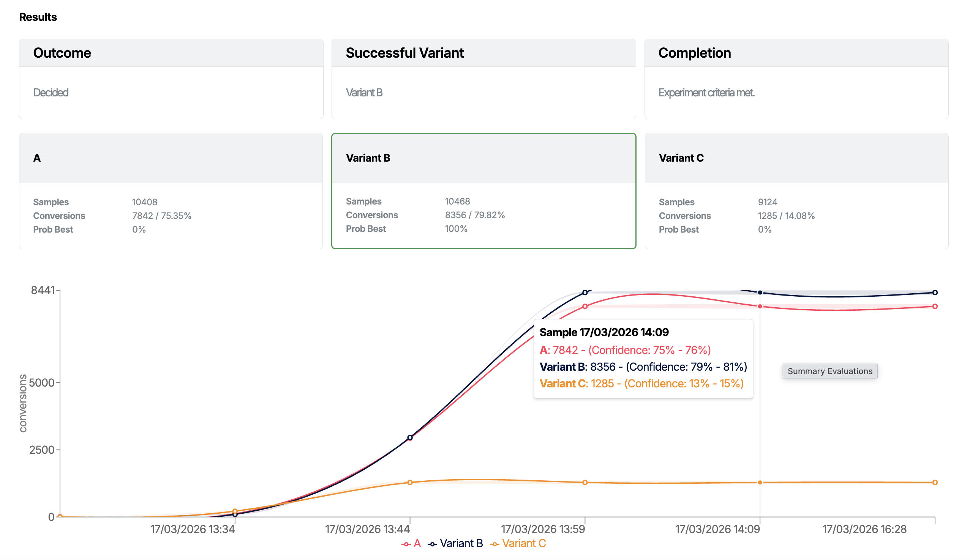The width and height of the screenshot is (970, 560).
Task: Click the 17/03/2026 14:09 axis label
Action: point(717,529)
